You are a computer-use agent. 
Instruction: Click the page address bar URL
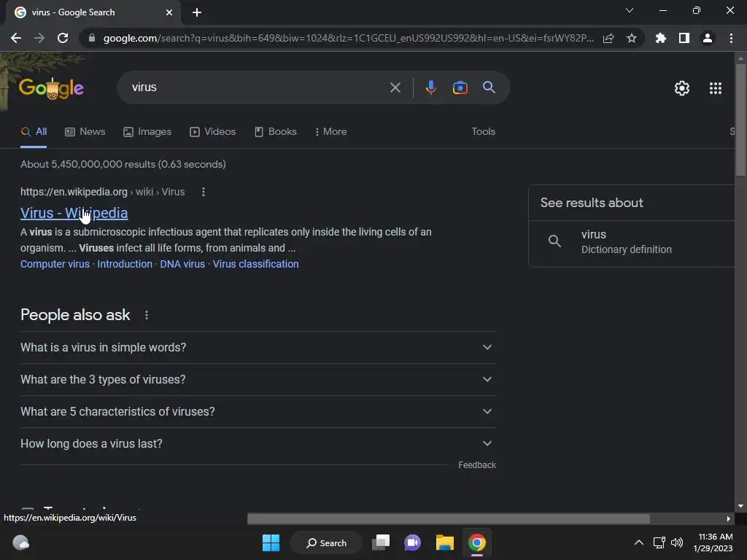348,38
